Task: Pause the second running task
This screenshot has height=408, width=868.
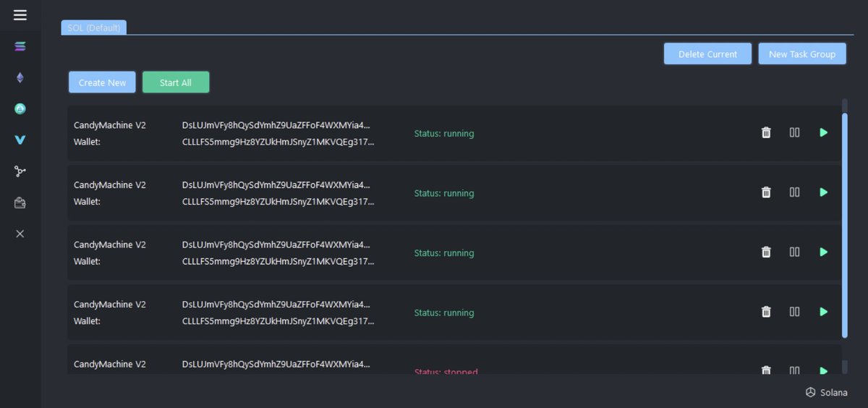Action: point(794,192)
